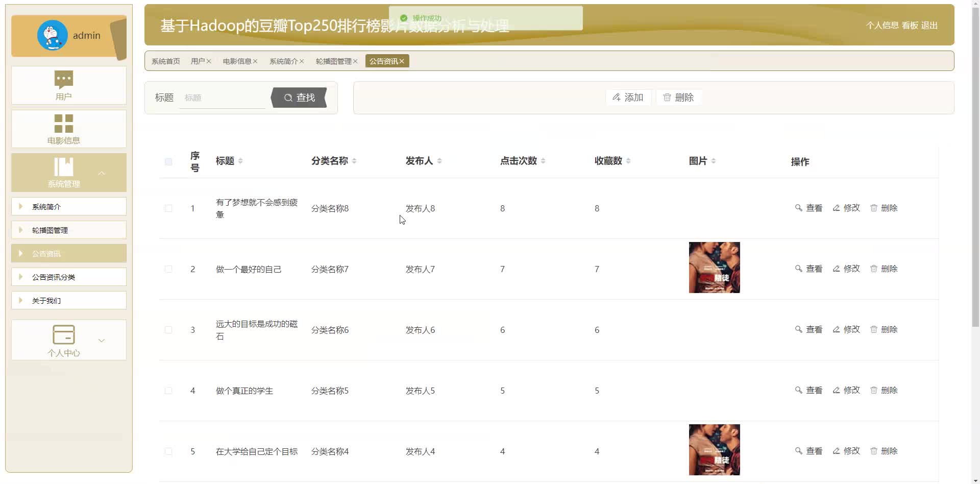Delete row 2 发布人7 entry
The width and height of the screenshot is (980, 484).
click(884, 269)
